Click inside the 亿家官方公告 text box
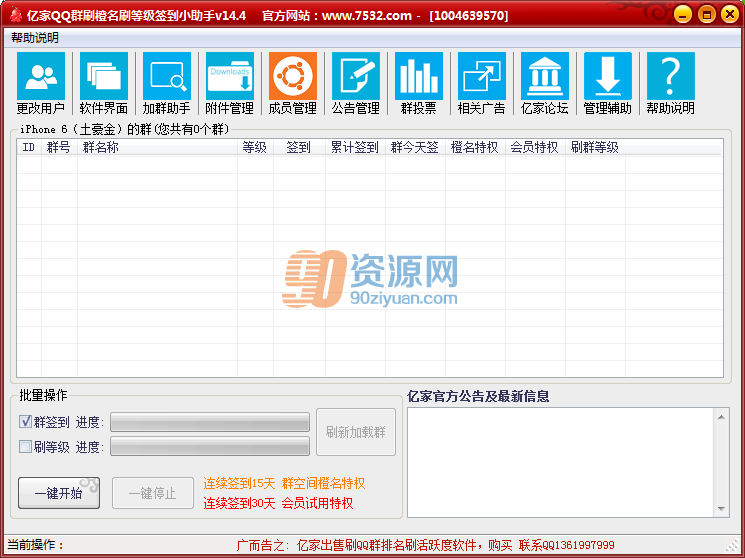This screenshot has height=558, width=745. pyautogui.click(x=561, y=462)
